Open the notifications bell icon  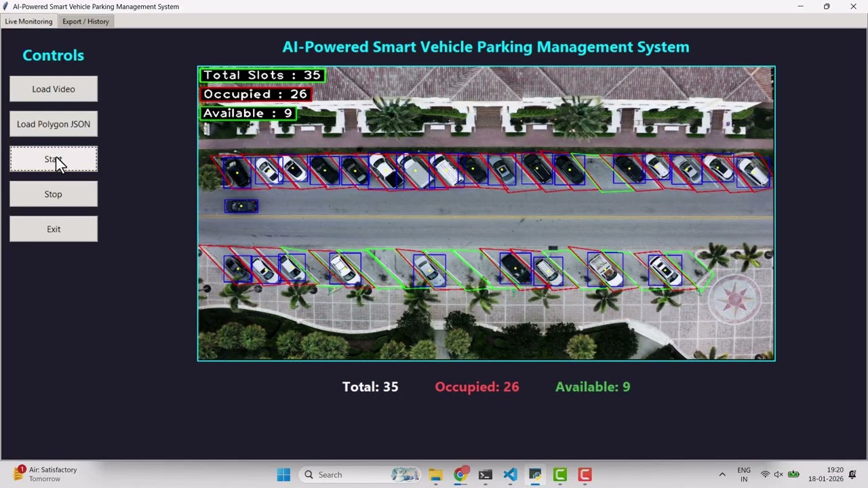click(x=853, y=474)
